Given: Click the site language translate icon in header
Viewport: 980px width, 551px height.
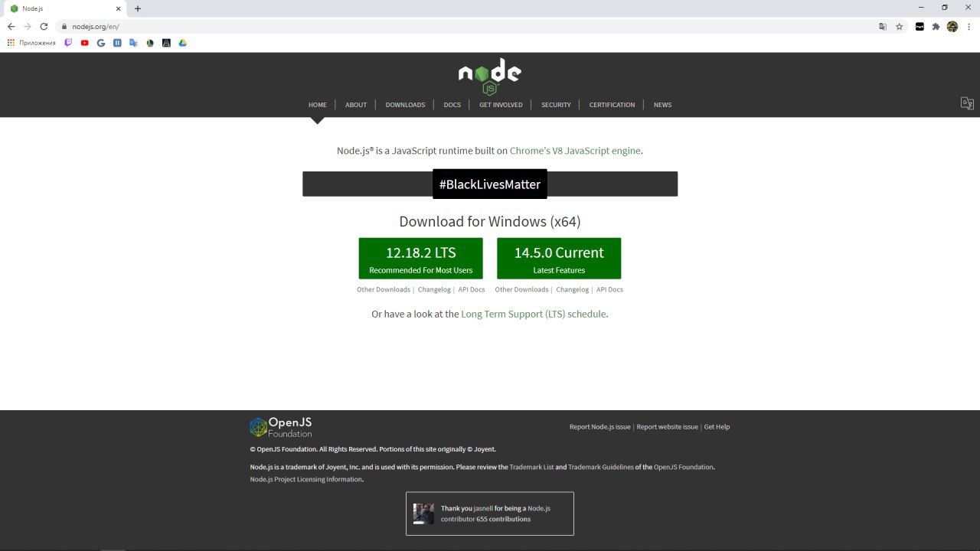Looking at the screenshot, I should tap(967, 103).
